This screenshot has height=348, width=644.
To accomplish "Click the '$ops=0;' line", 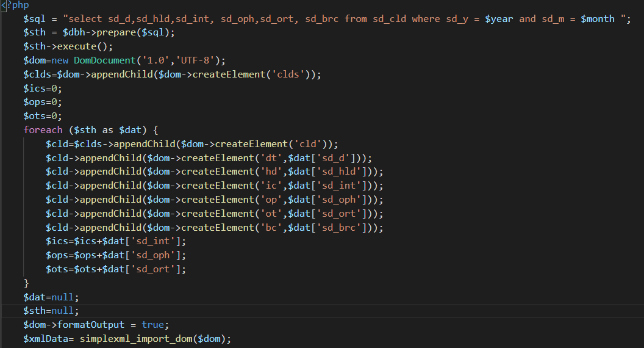I will pyautogui.click(x=43, y=102).
